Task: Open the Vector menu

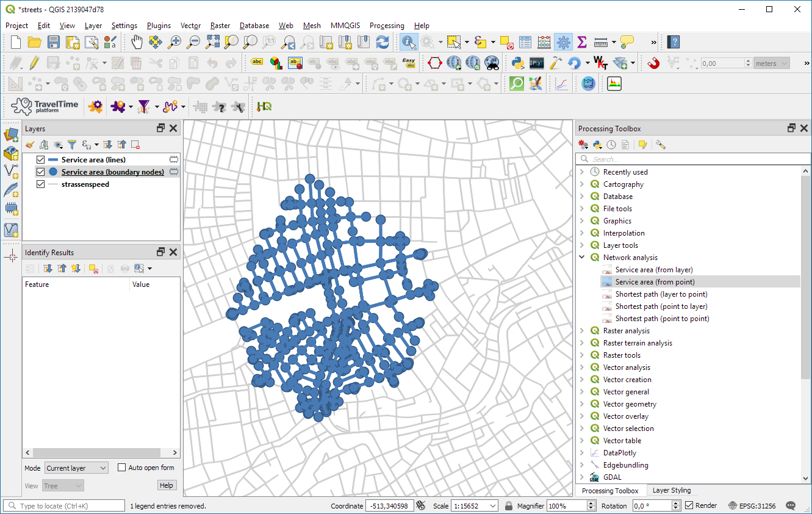Action: click(190, 26)
